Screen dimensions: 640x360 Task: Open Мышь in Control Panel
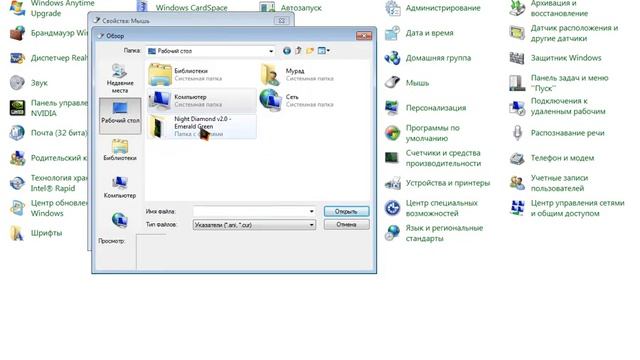point(407,83)
